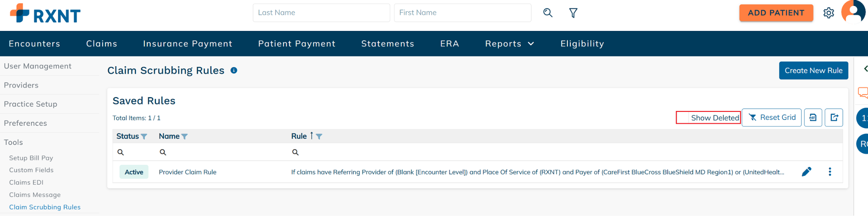The height and width of the screenshot is (217, 868).
Task: Click the Reset Grid button
Action: click(771, 117)
